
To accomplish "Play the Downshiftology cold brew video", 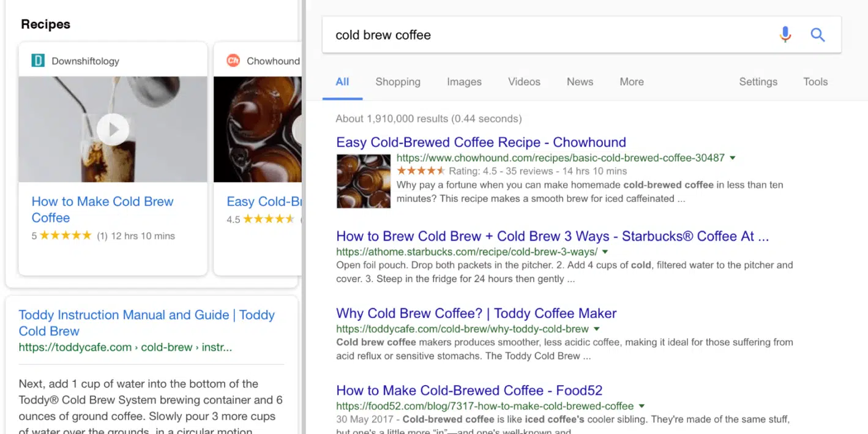I will [x=113, y=129].
